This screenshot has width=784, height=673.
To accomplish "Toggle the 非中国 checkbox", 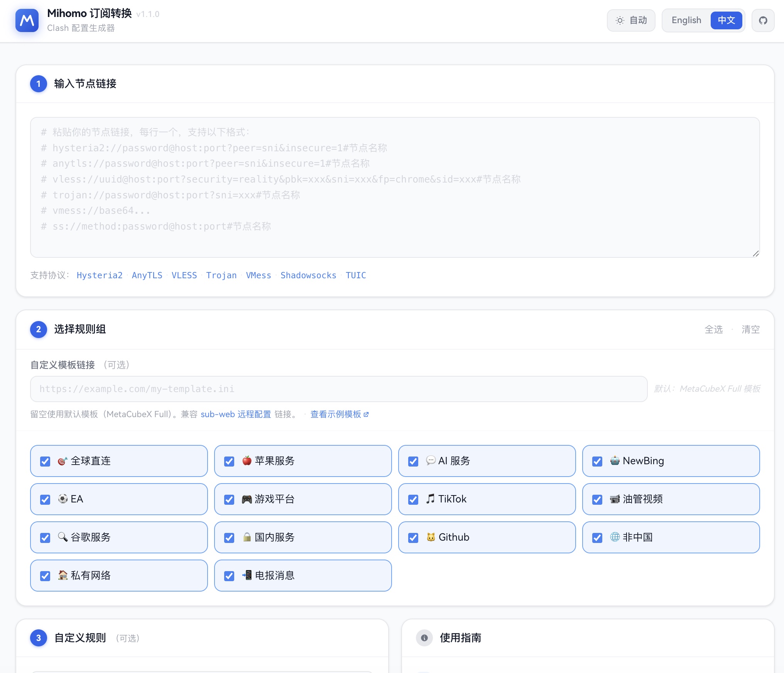I will 597,538.
